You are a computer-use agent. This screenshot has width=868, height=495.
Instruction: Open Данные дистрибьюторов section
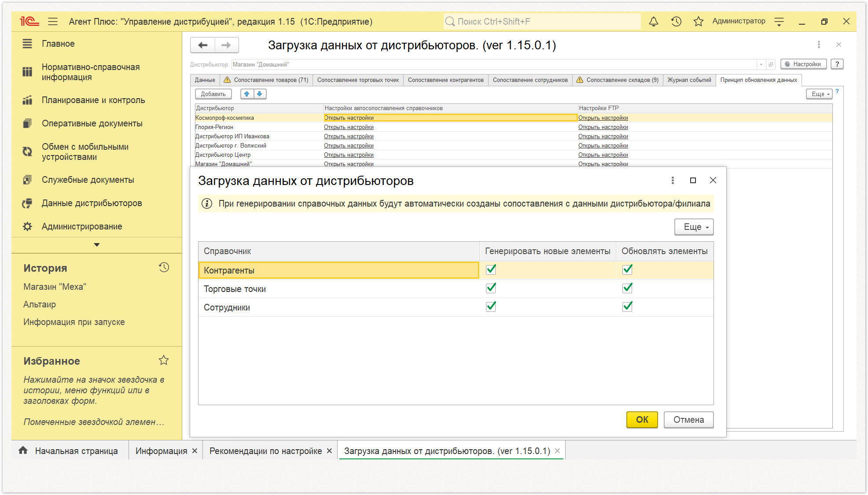[92, 203]
